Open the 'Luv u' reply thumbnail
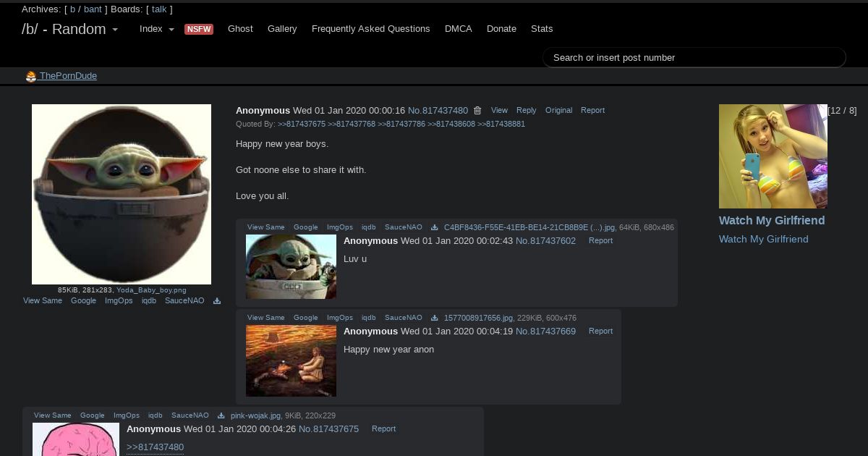The height and width of the screenshot is (456, 868). coord(291,266)
